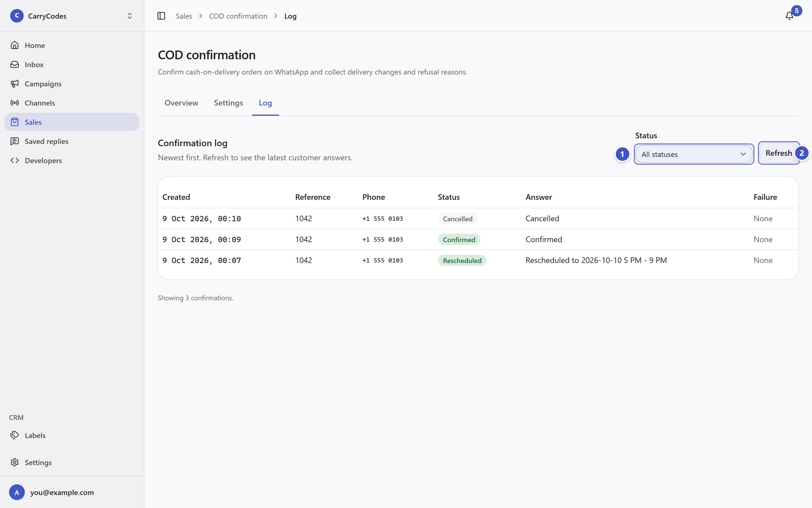Click the Cancelled answer cell text
The image size is (812, 508).
[x=542, y=219]
